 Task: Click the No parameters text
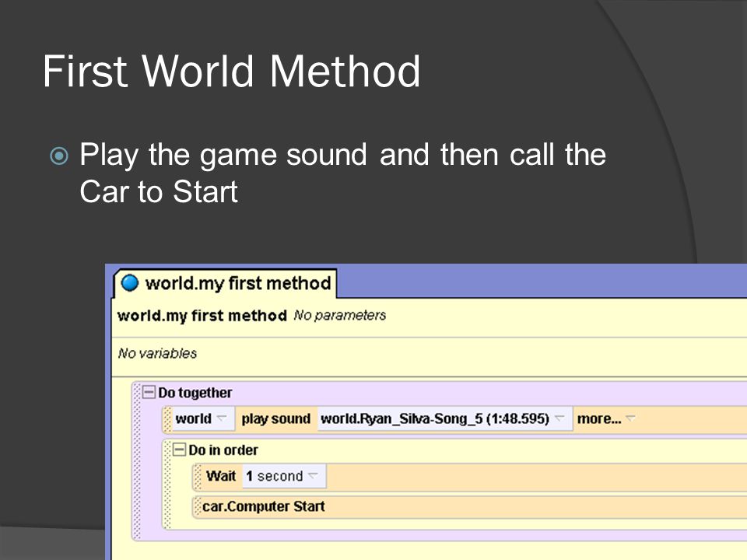pos(340,315)
